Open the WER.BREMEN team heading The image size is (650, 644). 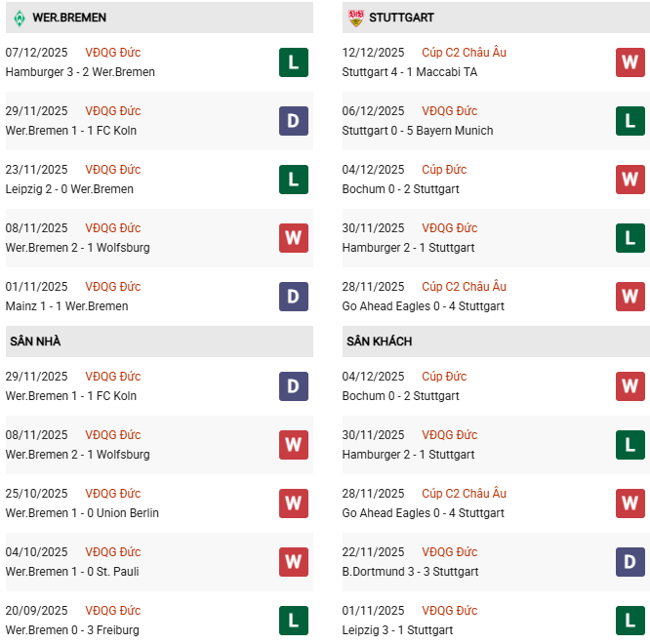tap(69, 18)
